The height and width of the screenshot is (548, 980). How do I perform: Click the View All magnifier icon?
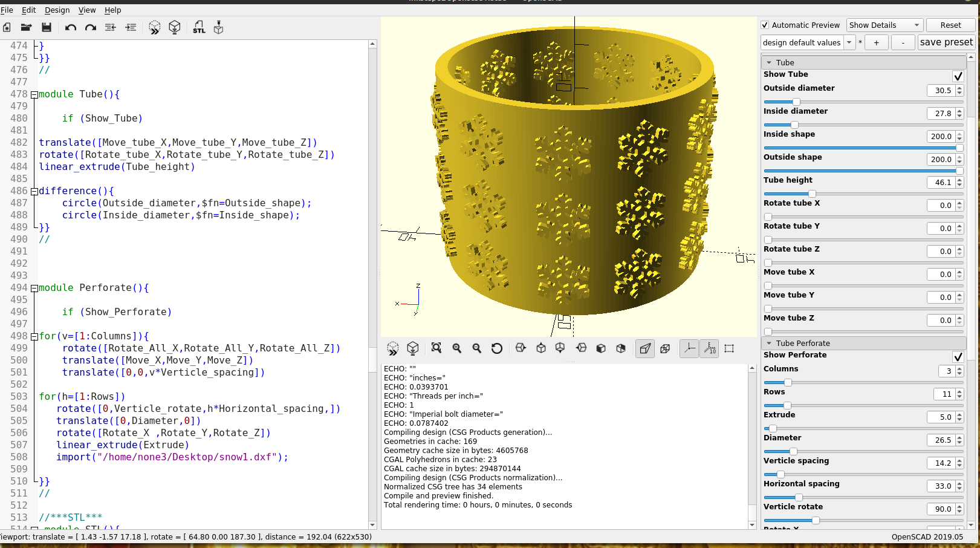(x=436, y=348)
